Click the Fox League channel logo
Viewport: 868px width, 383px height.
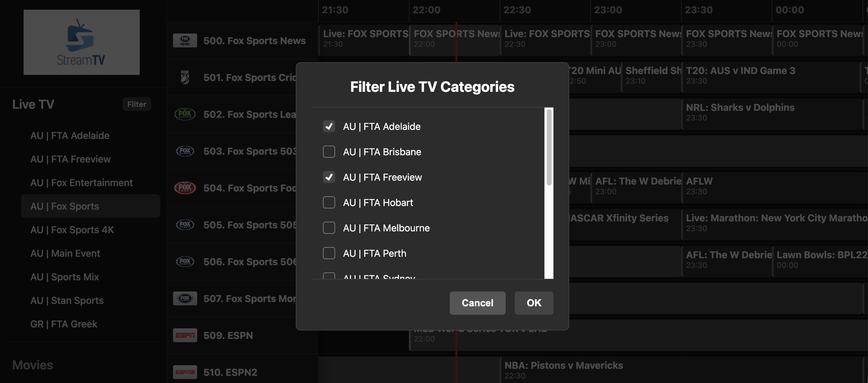click(x=185, y=114)
